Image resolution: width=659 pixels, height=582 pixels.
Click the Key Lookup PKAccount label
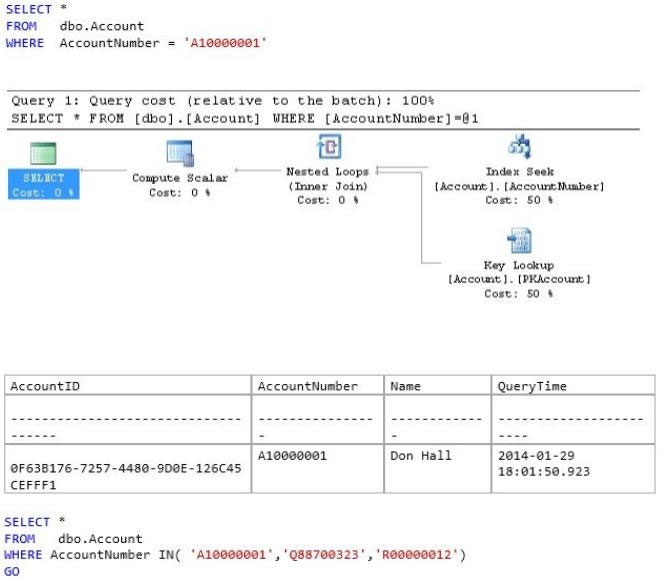(x=519, y=279)
